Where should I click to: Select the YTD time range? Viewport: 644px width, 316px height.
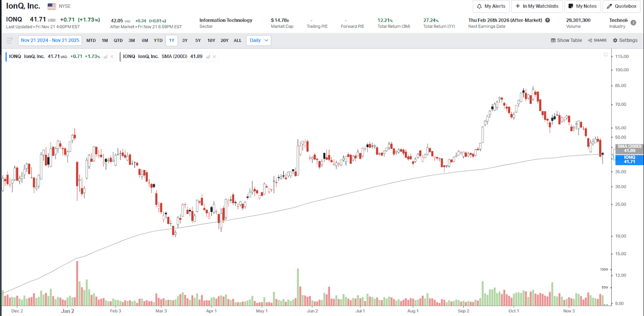click(158, 40)
